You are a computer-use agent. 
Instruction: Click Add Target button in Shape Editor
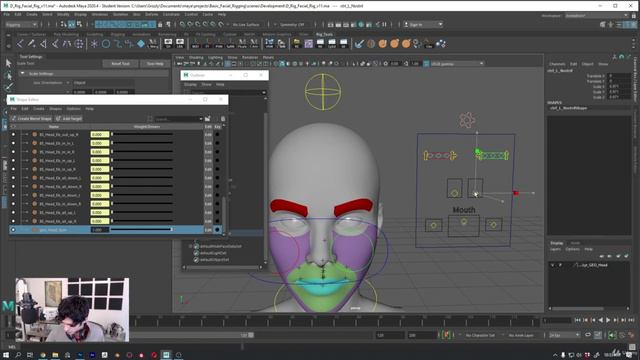click(69, 118)
